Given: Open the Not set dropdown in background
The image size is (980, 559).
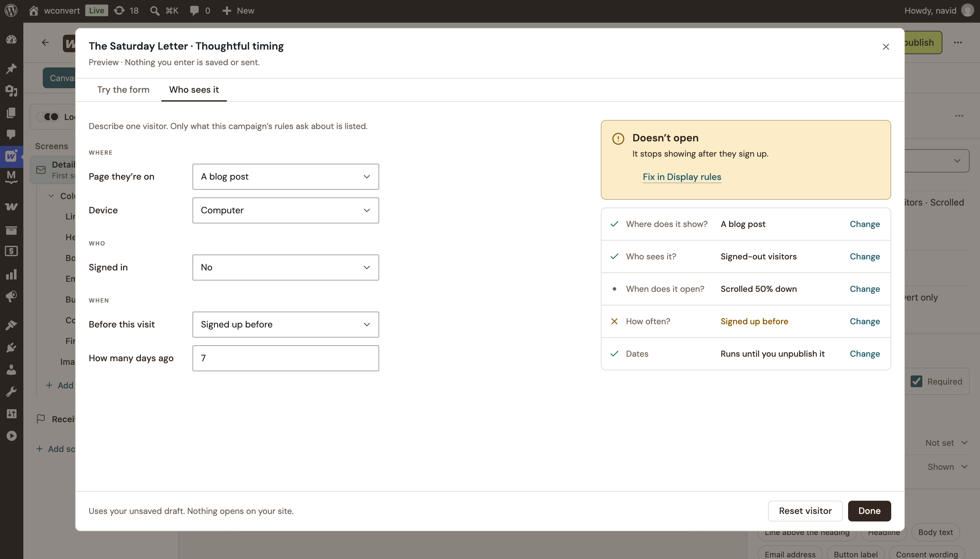Looking at the screenshot, I should click(x=946, y=443).
